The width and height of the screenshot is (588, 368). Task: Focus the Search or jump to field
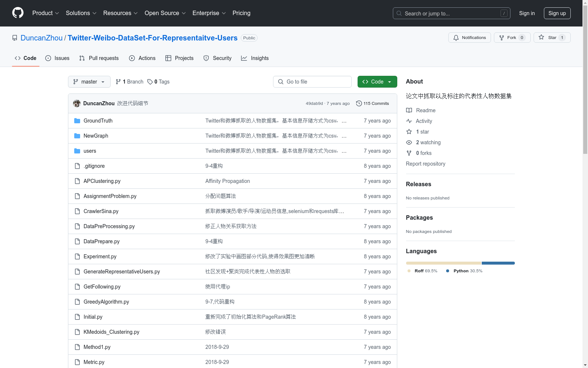coord(452,13)
